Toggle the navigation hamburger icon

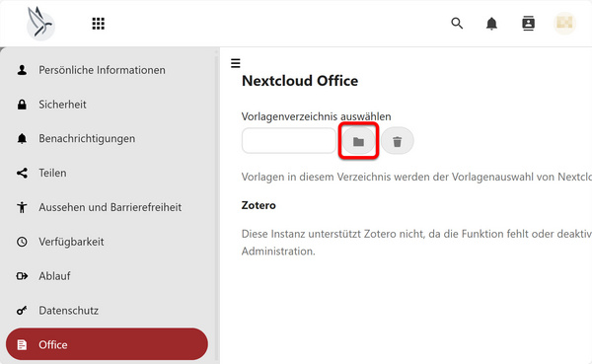[236, 63]
